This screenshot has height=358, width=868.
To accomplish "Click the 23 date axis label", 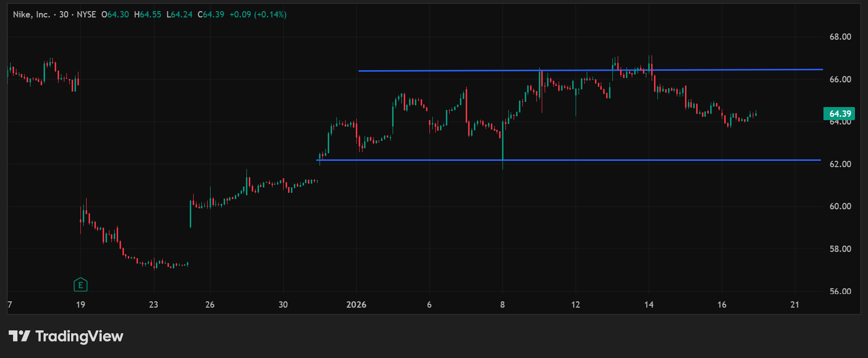I will click(153, 305).
